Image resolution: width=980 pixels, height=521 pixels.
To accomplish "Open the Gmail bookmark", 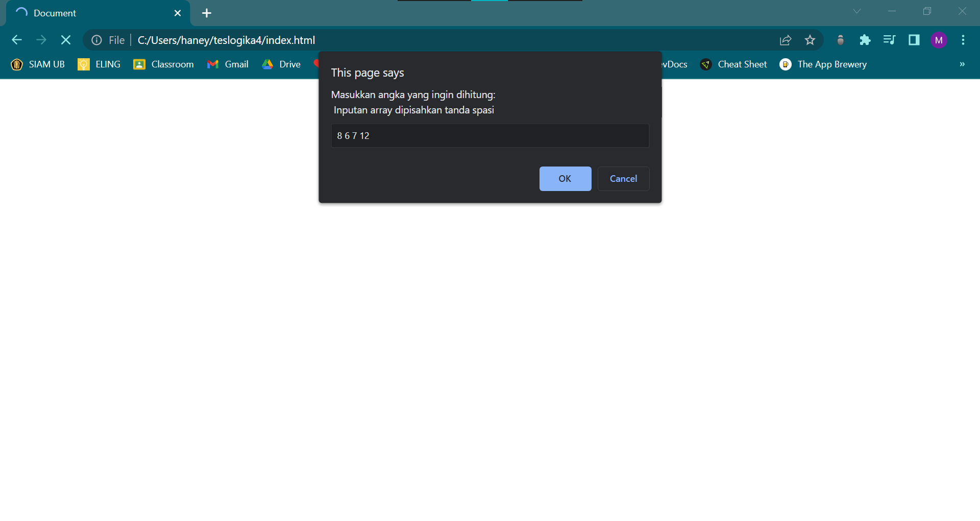I will [x=228, y=64].
